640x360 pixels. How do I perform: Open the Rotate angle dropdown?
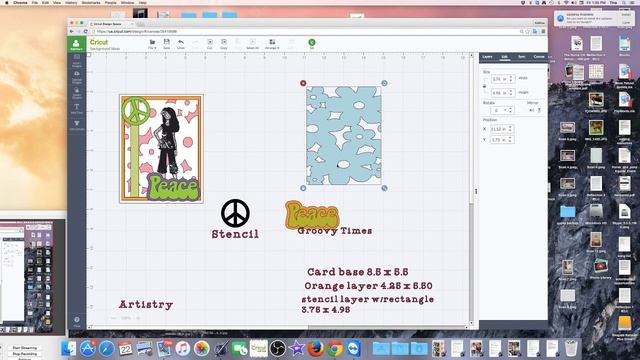502,110
